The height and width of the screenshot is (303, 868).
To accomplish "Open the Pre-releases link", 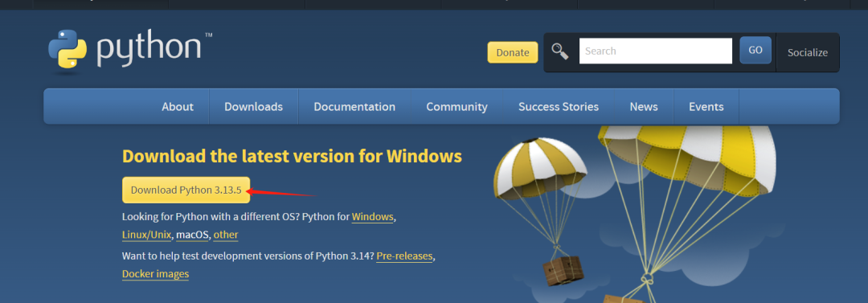I will 404,256.
